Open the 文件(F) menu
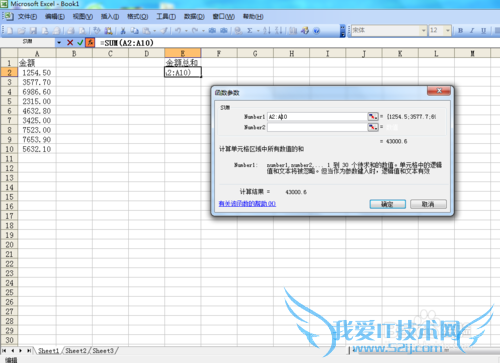 coord(27,16)
